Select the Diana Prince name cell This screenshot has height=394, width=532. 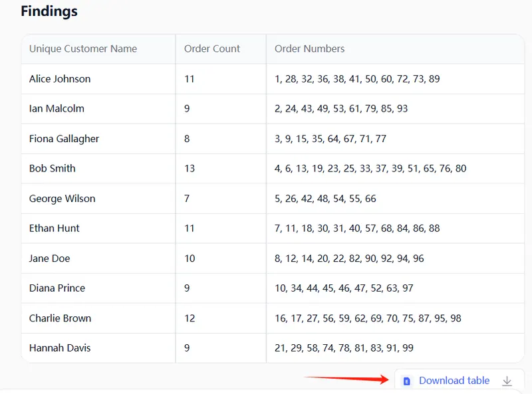point(57,288)
